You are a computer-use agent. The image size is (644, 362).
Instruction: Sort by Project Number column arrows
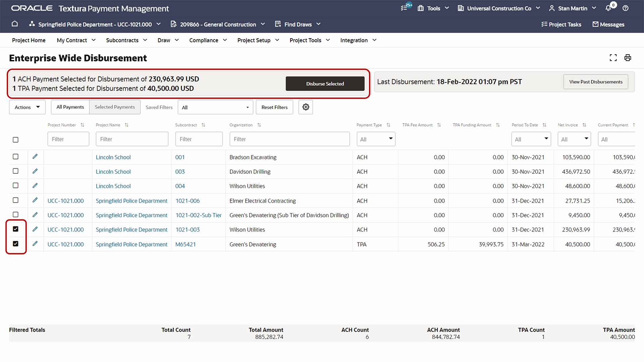click(x=83, y=125)
